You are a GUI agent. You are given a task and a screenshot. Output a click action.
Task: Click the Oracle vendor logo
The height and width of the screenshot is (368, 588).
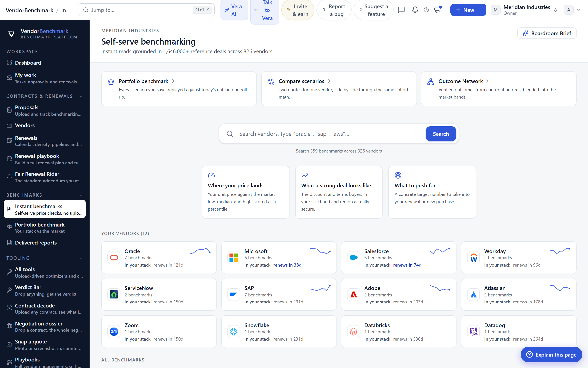pos(114,258)
